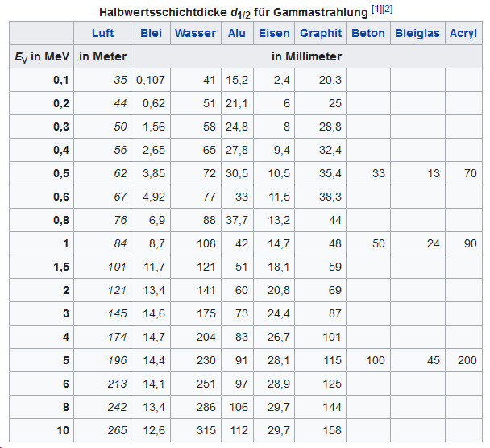Click the Acryl column link

click(x=463, y=33)
